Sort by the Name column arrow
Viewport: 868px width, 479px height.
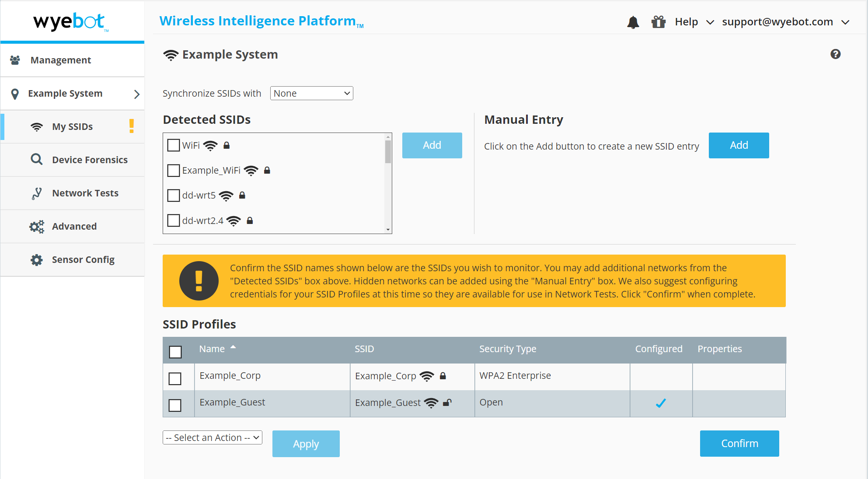(233, 347)
